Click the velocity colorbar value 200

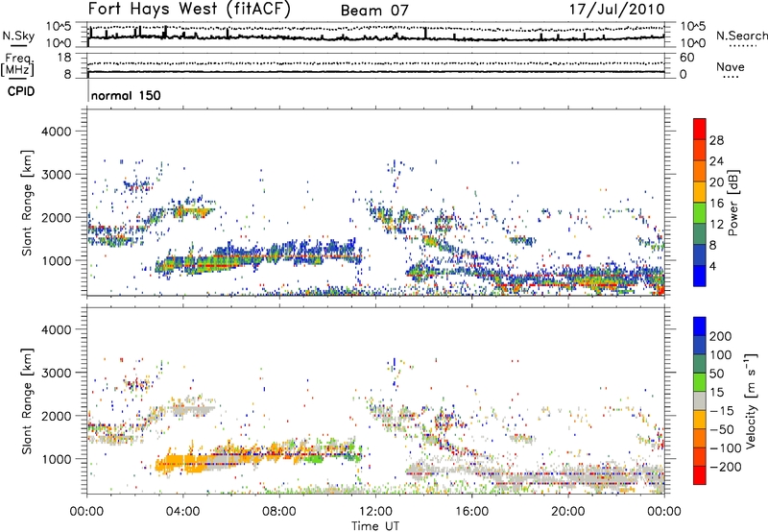(721, 336)
